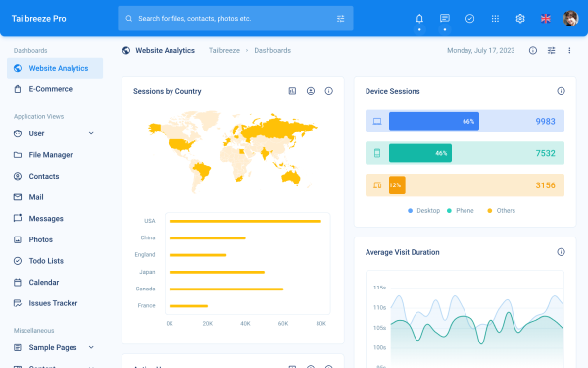Toggle the Others legend item
This screenshot has height=368, width=588.
click(502, 211)
